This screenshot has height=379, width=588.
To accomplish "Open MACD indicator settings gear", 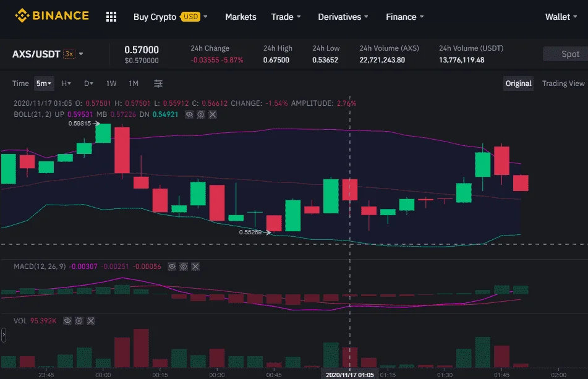I will (184, 266).
